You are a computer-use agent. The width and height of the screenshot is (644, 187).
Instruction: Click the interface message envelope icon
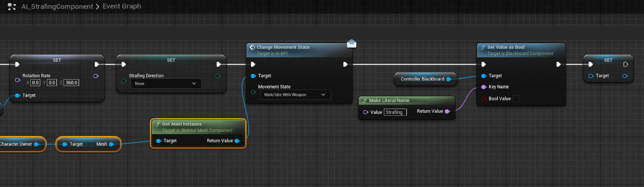coord(351,44)
